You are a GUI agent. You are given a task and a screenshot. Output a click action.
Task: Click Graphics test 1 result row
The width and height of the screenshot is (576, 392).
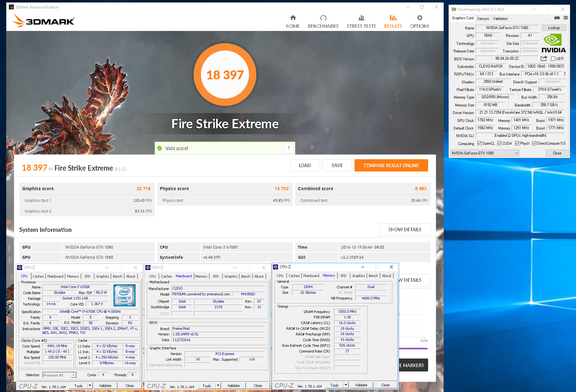[87, 201]
